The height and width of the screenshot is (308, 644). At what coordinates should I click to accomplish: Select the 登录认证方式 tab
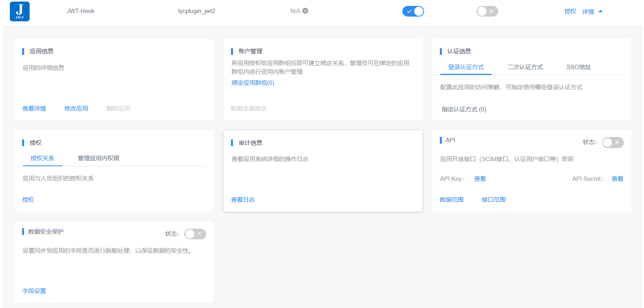466,67
